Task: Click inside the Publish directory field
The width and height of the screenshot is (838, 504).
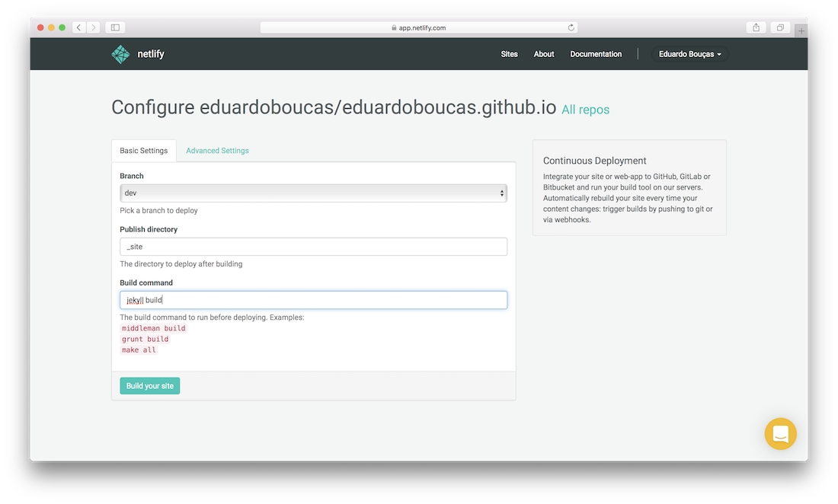Action: tap(313, 246)
